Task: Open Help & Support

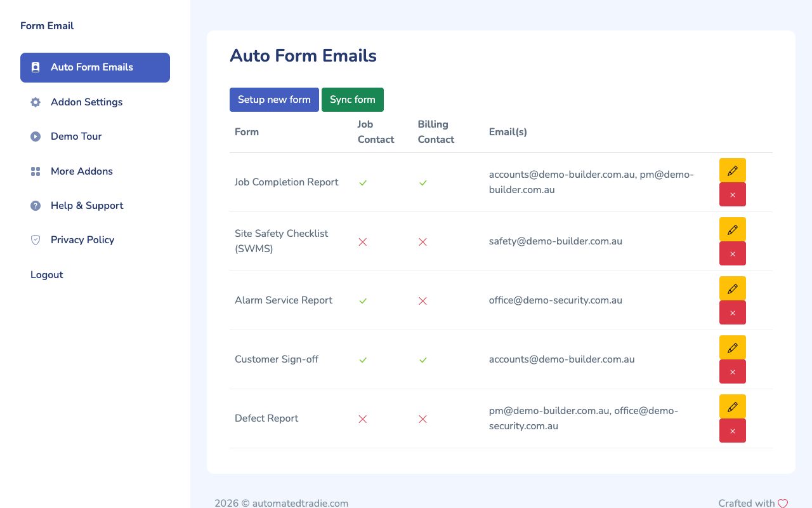Action: tap(95, 206)
